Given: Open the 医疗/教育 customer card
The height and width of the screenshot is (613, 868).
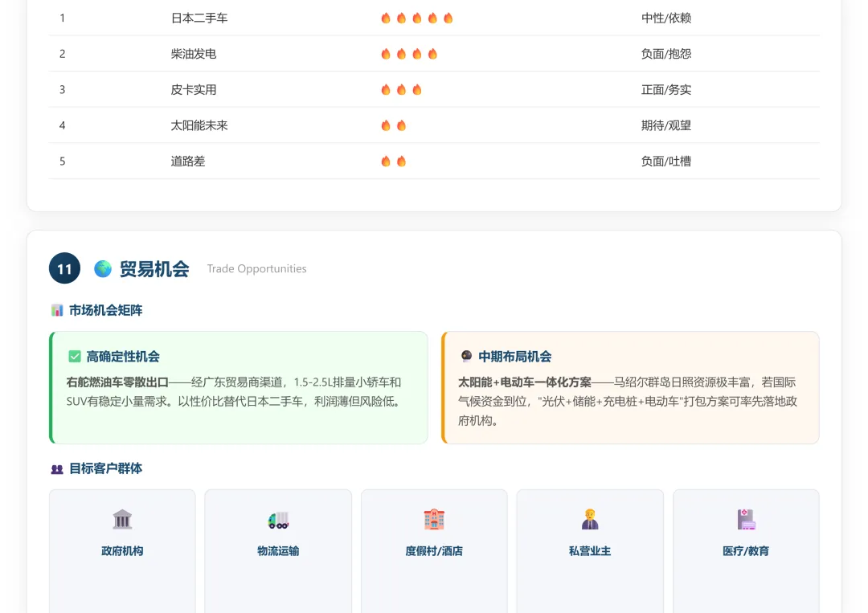Looking at the screenshot, I should click(746, 551).
